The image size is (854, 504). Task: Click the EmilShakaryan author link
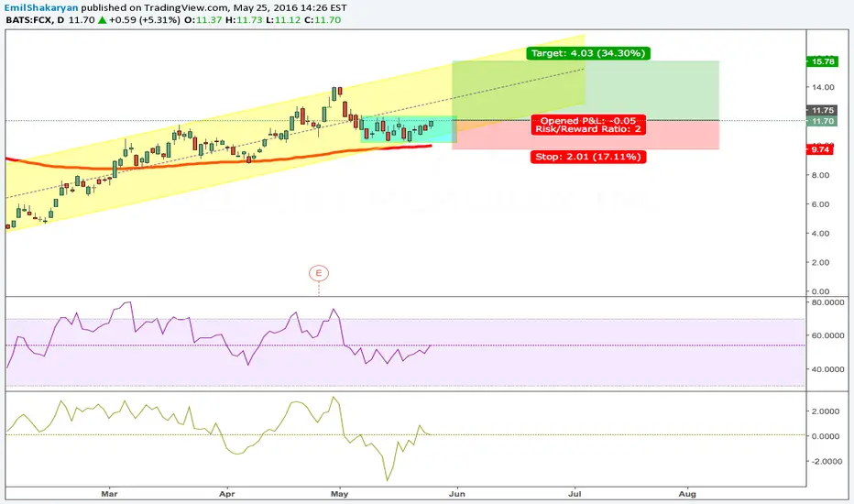tap(41, 7)
